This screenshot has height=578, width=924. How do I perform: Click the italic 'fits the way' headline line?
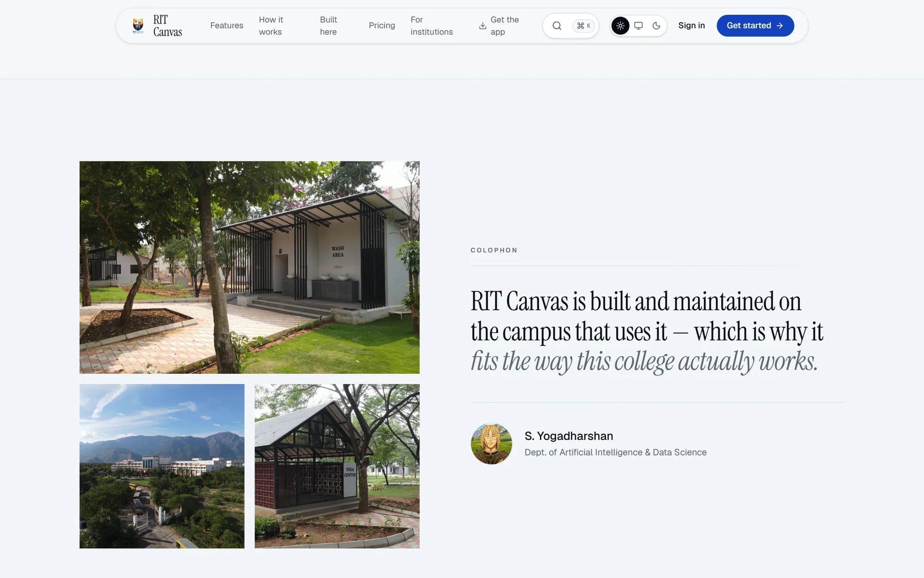pyautogui.click(x=644, y=361)
